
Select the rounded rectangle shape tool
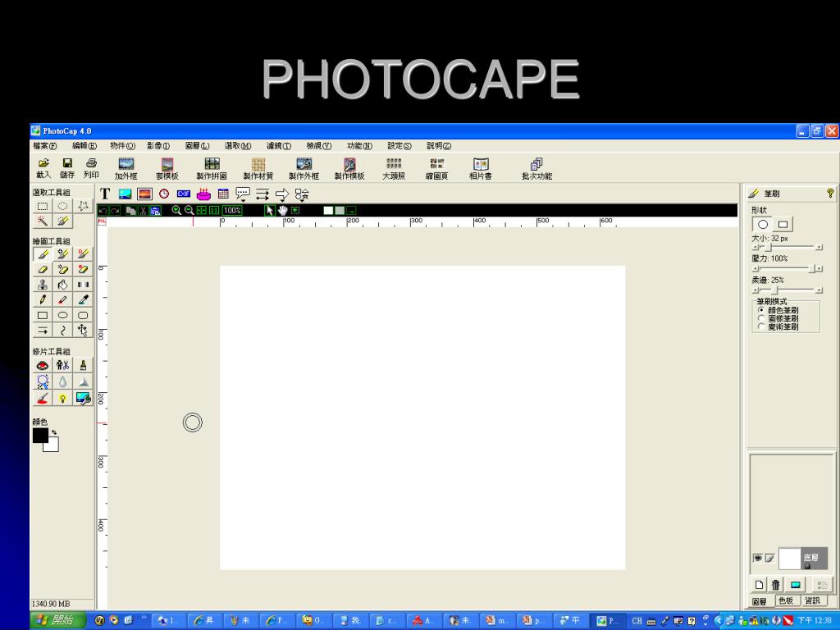coord(83,315)
